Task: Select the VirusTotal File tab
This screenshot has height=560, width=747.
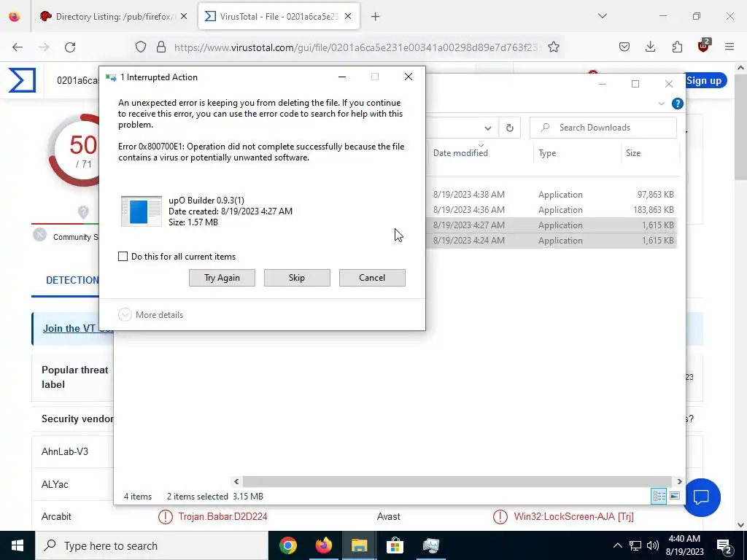Action: [279, 16]
